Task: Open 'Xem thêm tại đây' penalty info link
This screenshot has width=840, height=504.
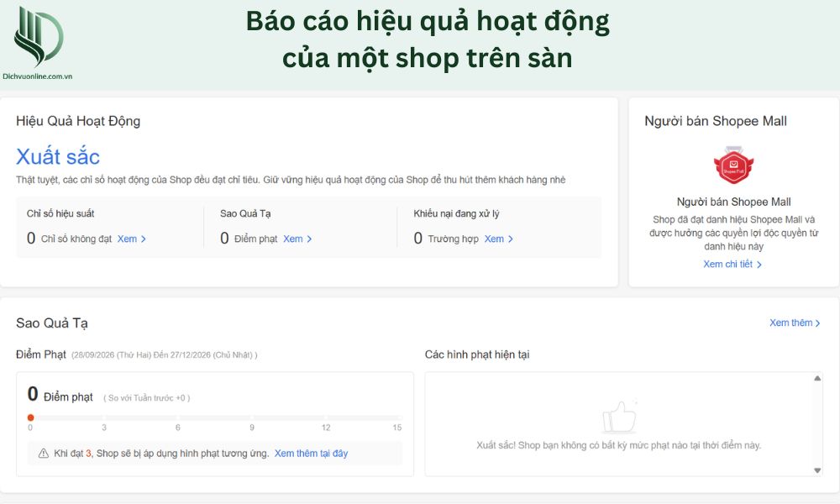Action: [x=312, y=454]
